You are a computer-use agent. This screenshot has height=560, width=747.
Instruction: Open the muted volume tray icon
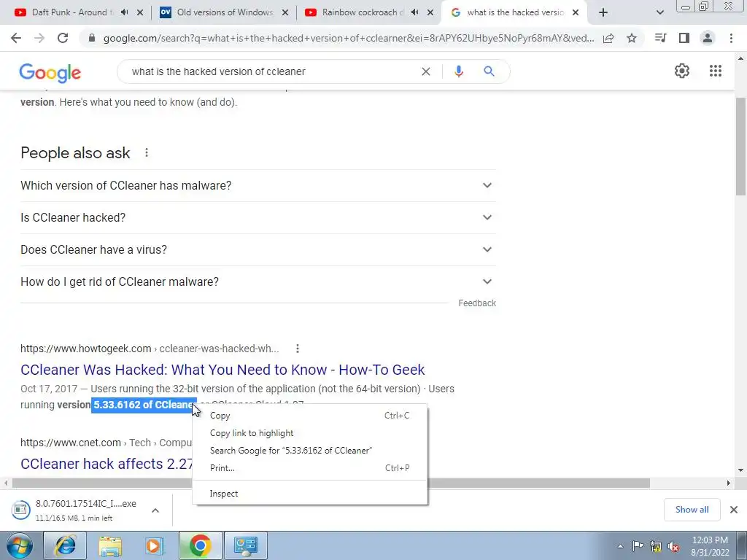pos(673,546)
